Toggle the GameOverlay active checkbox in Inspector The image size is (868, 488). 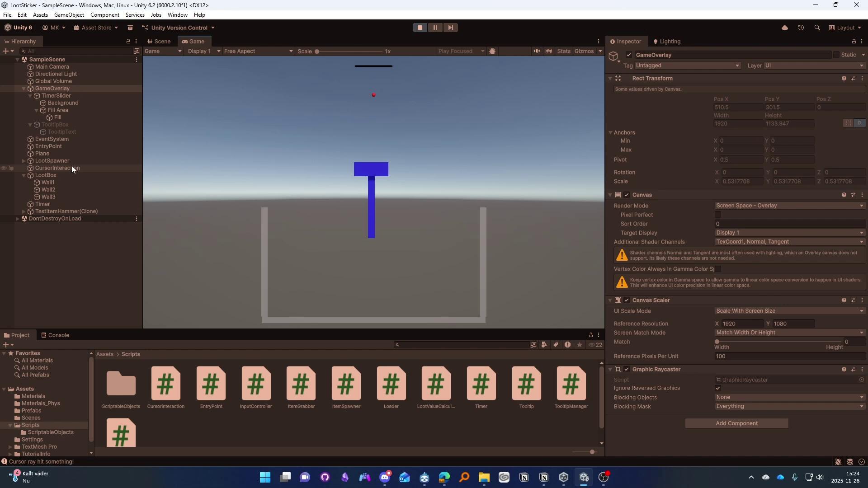[629, 55]
